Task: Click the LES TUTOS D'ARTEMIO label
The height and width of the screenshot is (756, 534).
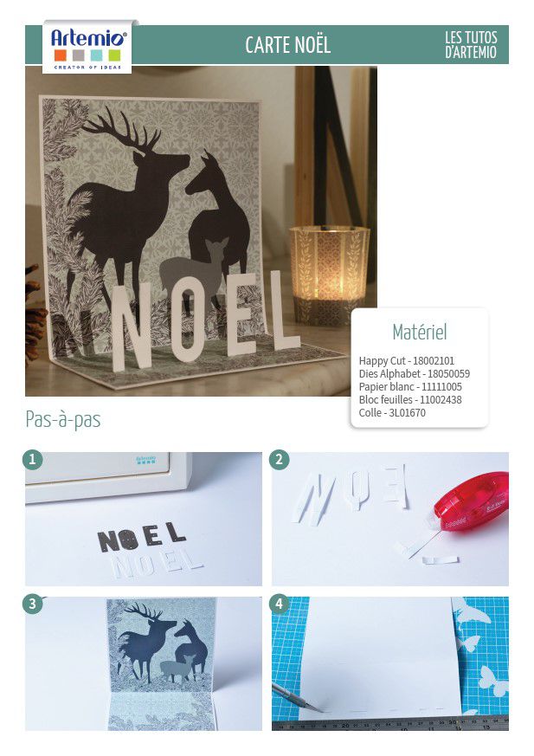Action: pyautogui.click(x=471, y=45)
